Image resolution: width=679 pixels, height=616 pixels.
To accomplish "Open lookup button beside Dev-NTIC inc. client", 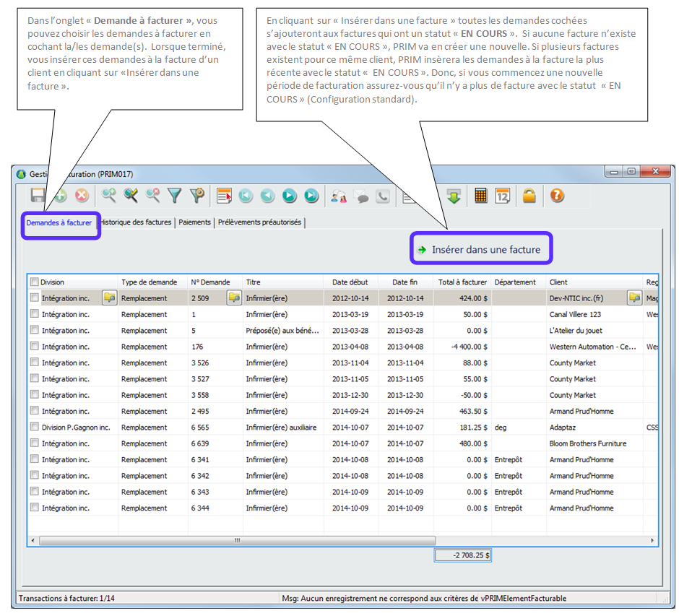I will pyautogui.click(x=633, y=298).
